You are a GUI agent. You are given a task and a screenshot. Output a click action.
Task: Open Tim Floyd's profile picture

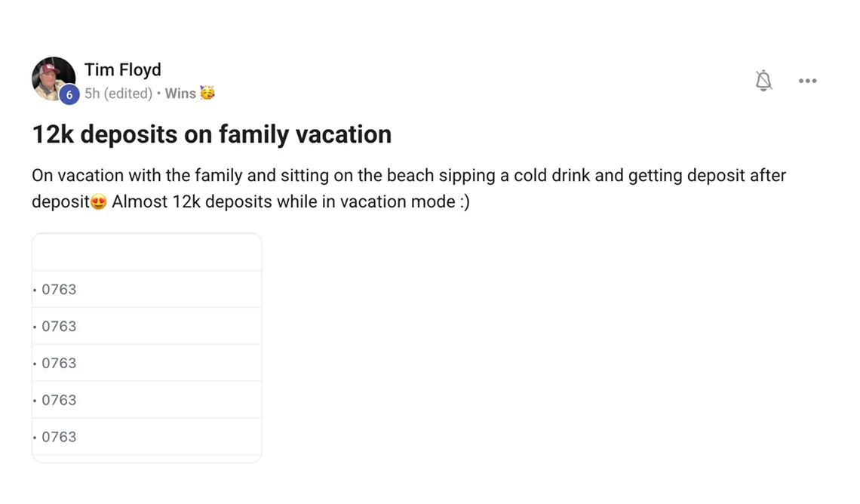tap(51, 76)
